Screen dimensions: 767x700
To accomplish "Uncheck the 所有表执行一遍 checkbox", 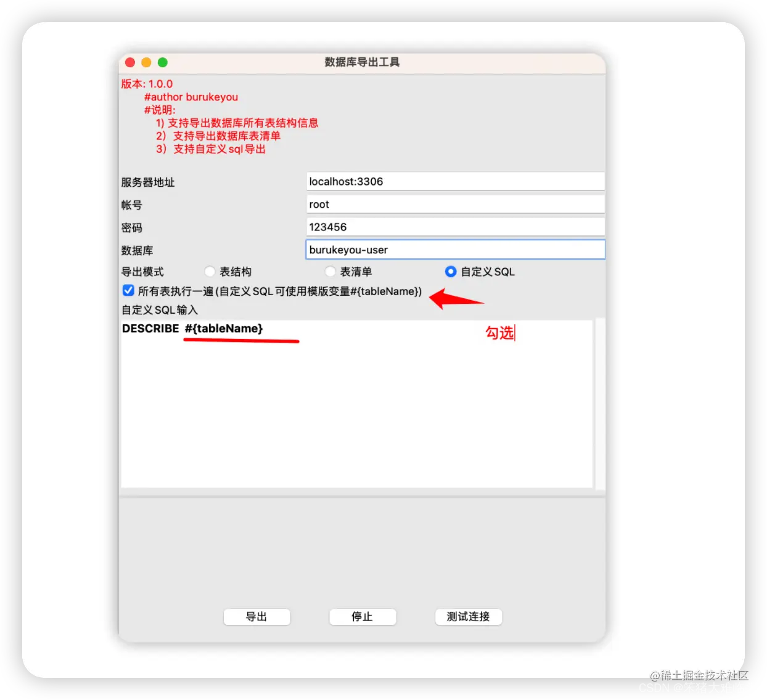I will pyautogui.click(x=128, y=290).
